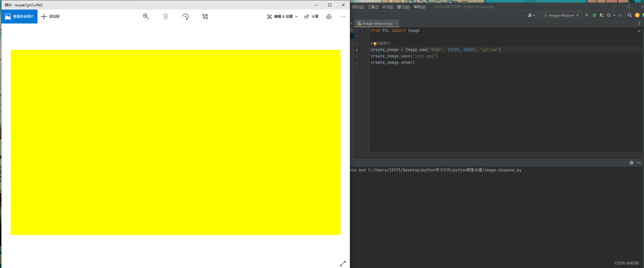The image size is (644, 268).
Task: Zoom into the photo with magnifier tool
Action: pyautogui.click(x=146, y=17)
